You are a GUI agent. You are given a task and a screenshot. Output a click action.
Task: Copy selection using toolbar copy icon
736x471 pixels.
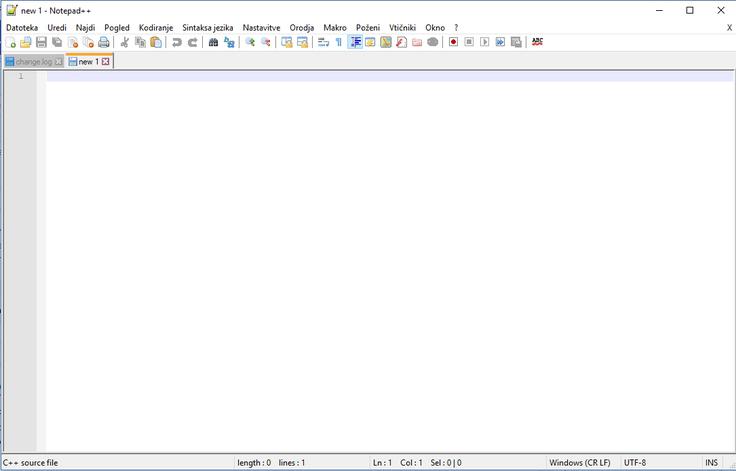click(x=140, y=42)
